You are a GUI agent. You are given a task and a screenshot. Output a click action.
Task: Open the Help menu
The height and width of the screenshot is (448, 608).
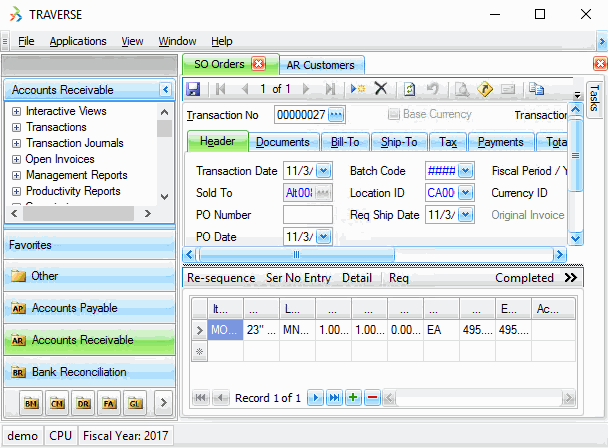[x=222, y=41]
